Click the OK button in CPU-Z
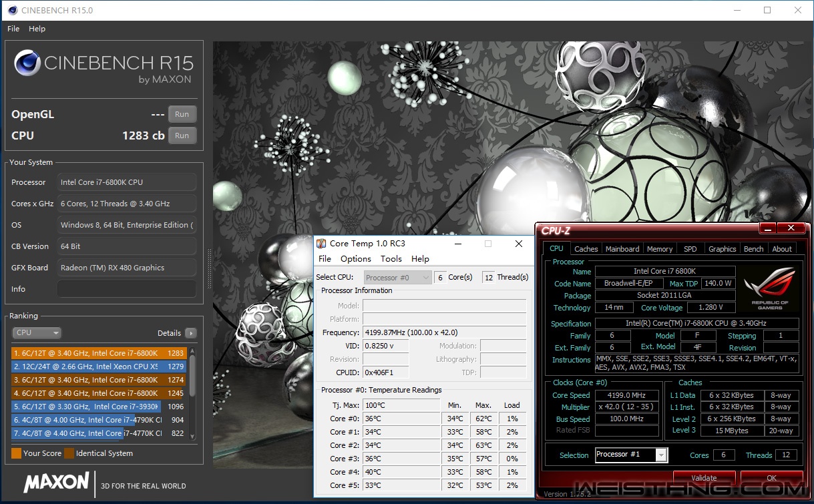Viewport: 814px width, 504px height. coord(771,478)
